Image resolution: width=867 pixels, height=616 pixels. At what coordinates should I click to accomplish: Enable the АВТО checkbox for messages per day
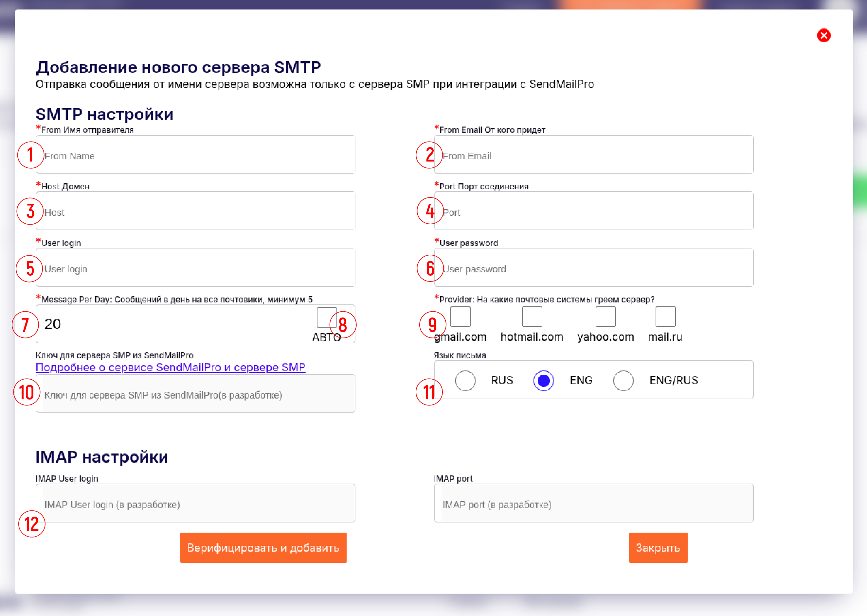(326, 317)
